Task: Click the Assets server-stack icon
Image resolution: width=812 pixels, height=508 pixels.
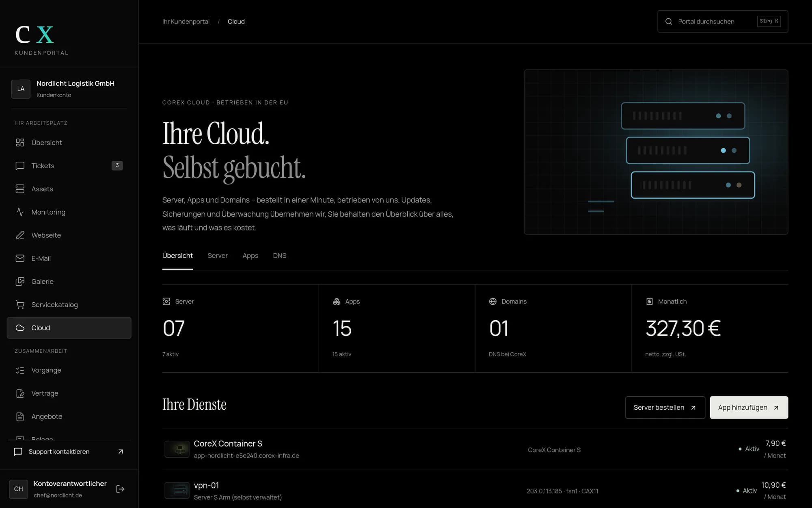Action: tap(20, 189)
